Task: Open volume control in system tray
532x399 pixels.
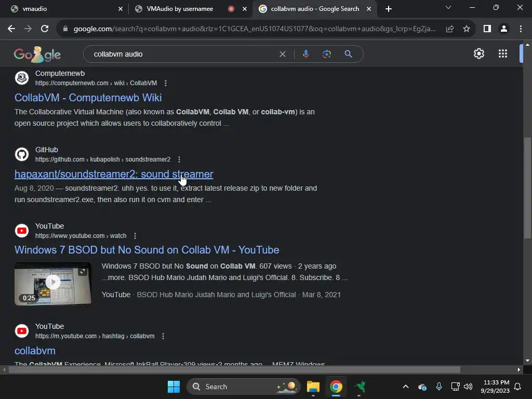Action: tap(468, 387)
